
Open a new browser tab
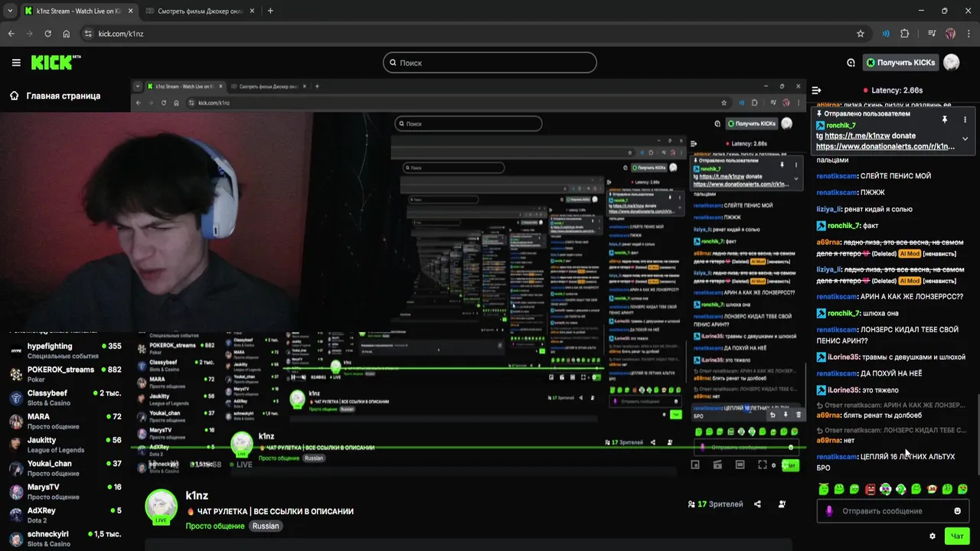tap(270, 11)
